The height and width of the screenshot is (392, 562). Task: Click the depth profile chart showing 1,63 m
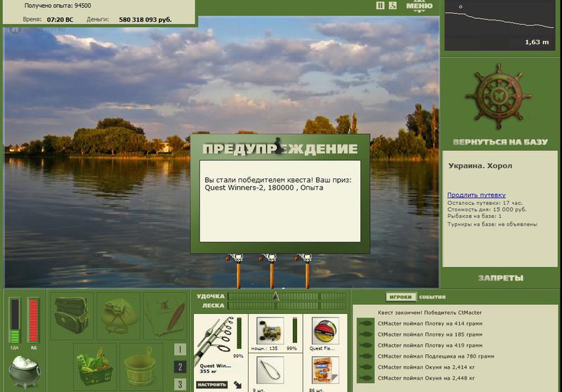[x=500, y=25]
